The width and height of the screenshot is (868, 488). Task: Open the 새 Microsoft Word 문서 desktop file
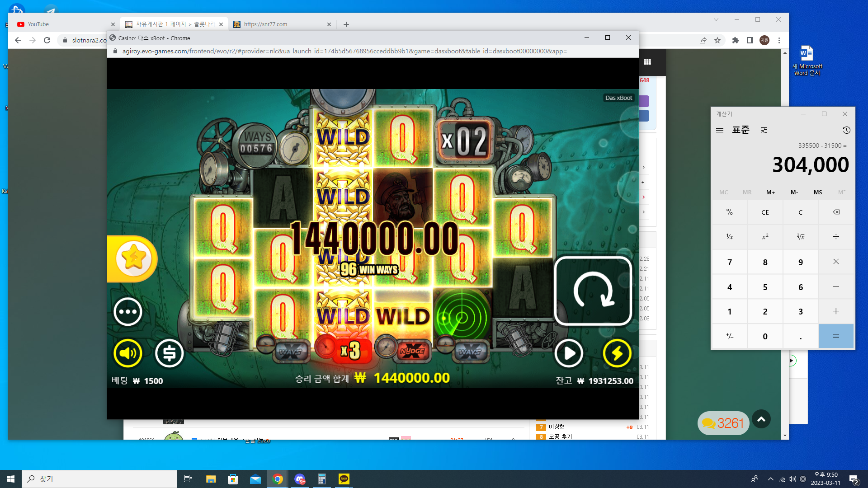[807, 61]
